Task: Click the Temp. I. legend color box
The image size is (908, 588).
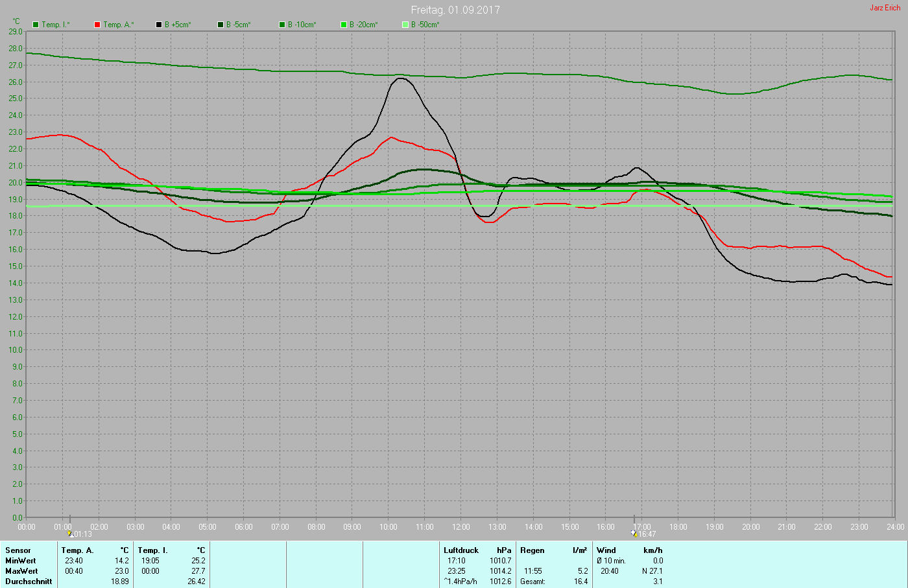Action: coord(36,25)
